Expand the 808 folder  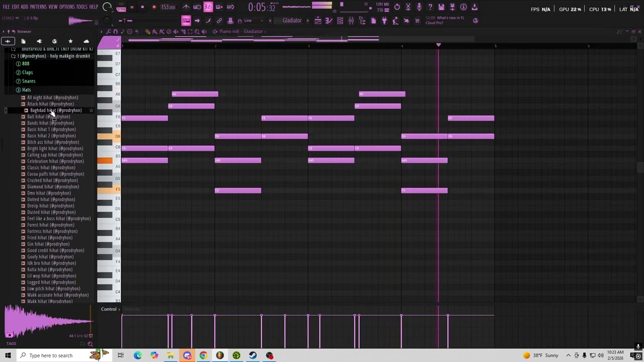tap(26, 64)
